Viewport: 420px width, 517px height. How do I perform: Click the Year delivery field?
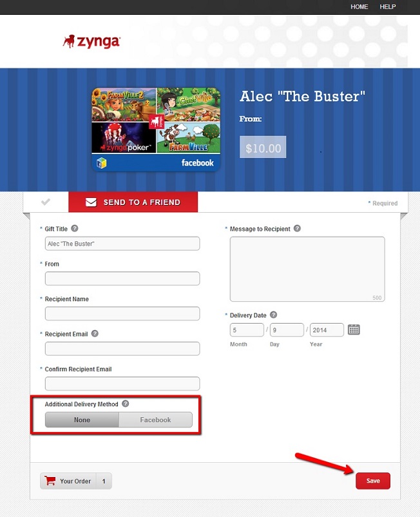tap(327, 329)
